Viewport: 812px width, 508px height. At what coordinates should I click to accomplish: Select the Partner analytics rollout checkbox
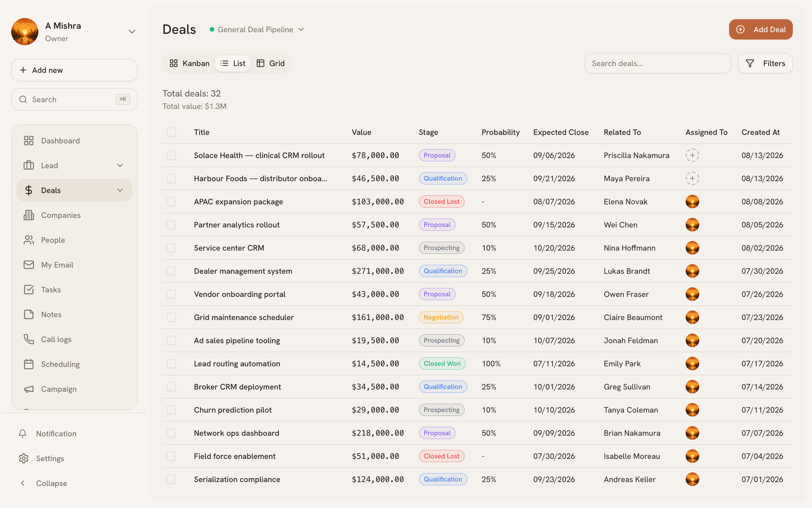pyautogui.click(x=171, y=225)
